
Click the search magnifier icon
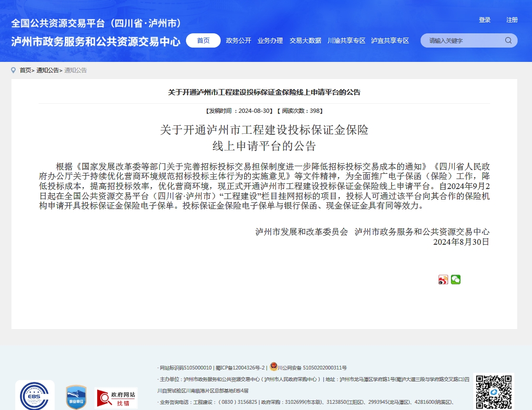508,40
